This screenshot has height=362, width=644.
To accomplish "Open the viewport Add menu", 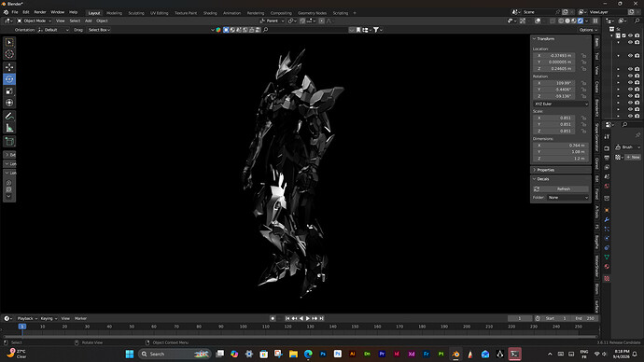I will click(89, 21).
